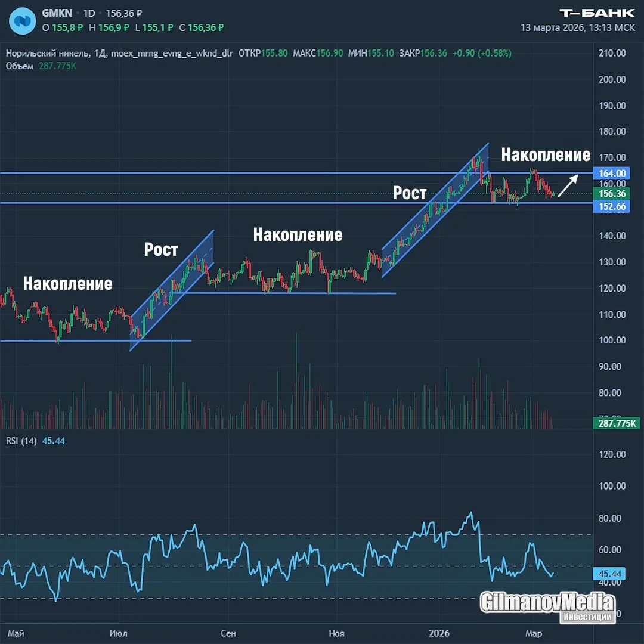Click the low value L 155,1 ₽
Image resolution: width=644 pixels, height=644 pixels.
pos(154,27)
